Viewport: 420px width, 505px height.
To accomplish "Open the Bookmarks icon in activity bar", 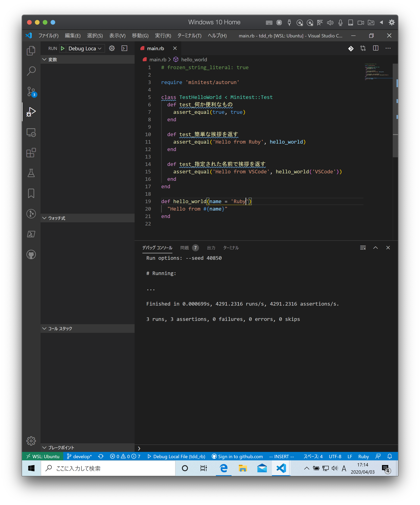I will (x=31, y=193).
